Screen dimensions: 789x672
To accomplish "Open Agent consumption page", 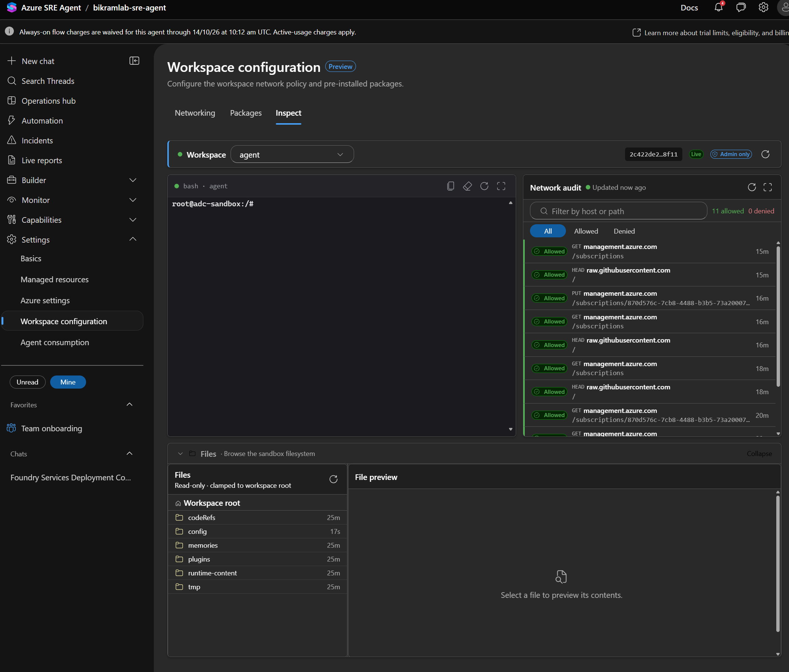I will 54,342.
